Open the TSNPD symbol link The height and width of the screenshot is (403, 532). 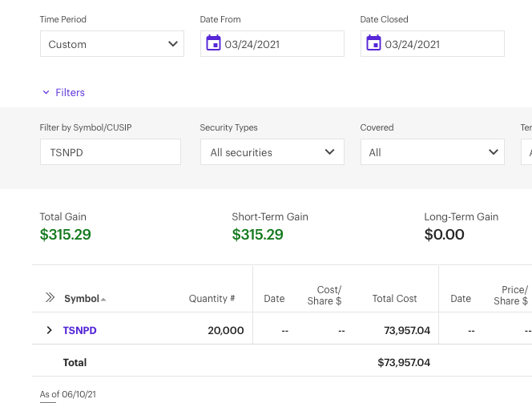tap(80, 330)
